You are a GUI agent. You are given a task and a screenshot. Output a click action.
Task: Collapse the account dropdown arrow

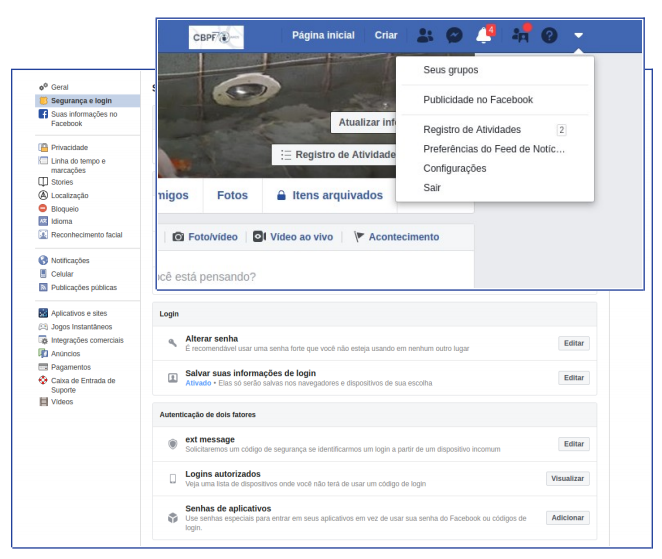[578, 35]
